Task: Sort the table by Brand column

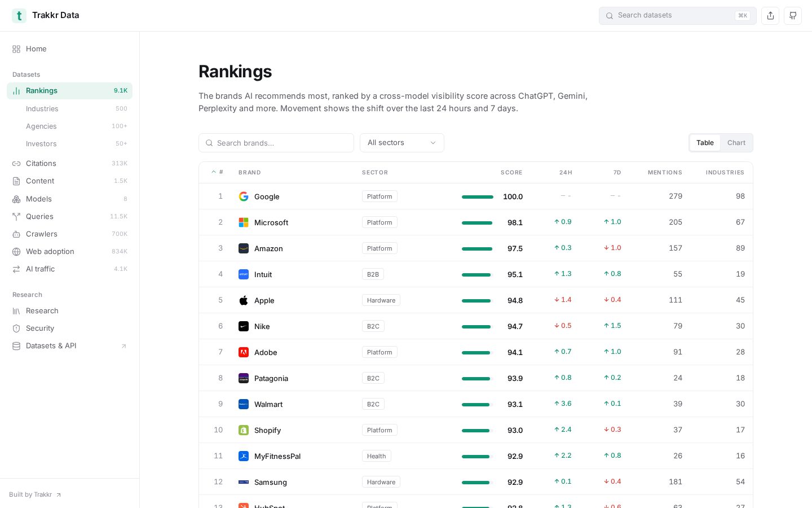Action: pyautogui.click(x=250, y=173)
